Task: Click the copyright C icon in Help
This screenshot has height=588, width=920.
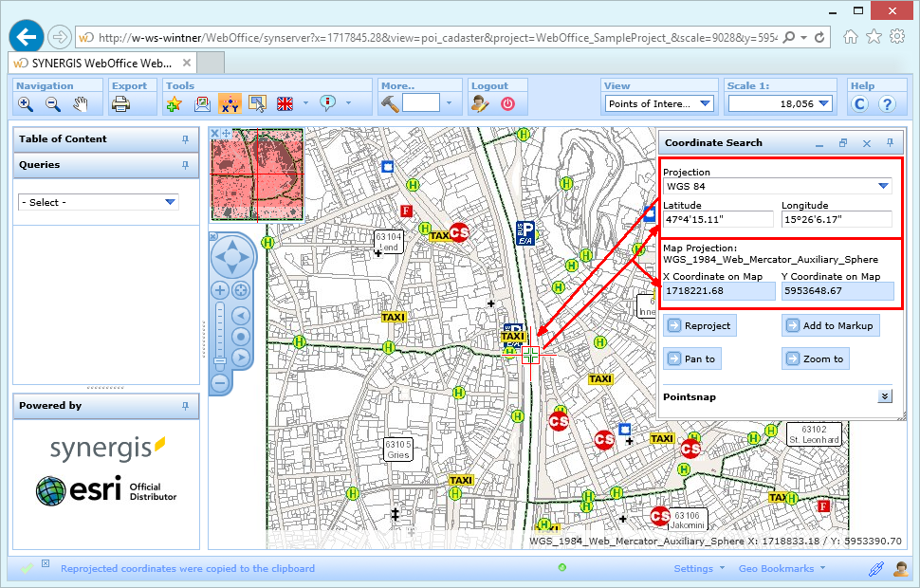Action: [861, 103]
